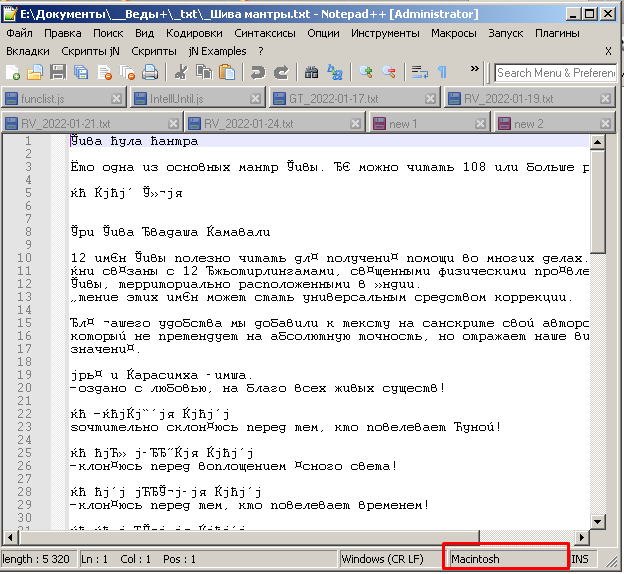Click the Replace toolbar icon
Screen dimensions: 624x574
click(x=335, y=72)
